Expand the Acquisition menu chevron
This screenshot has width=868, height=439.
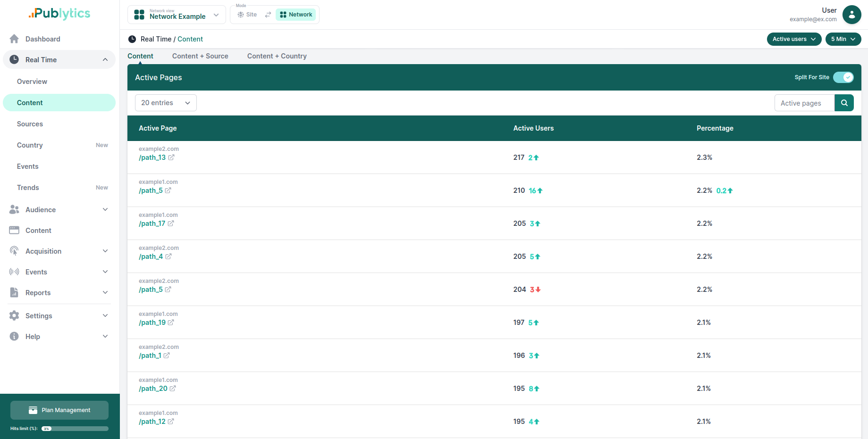(105, 251)
